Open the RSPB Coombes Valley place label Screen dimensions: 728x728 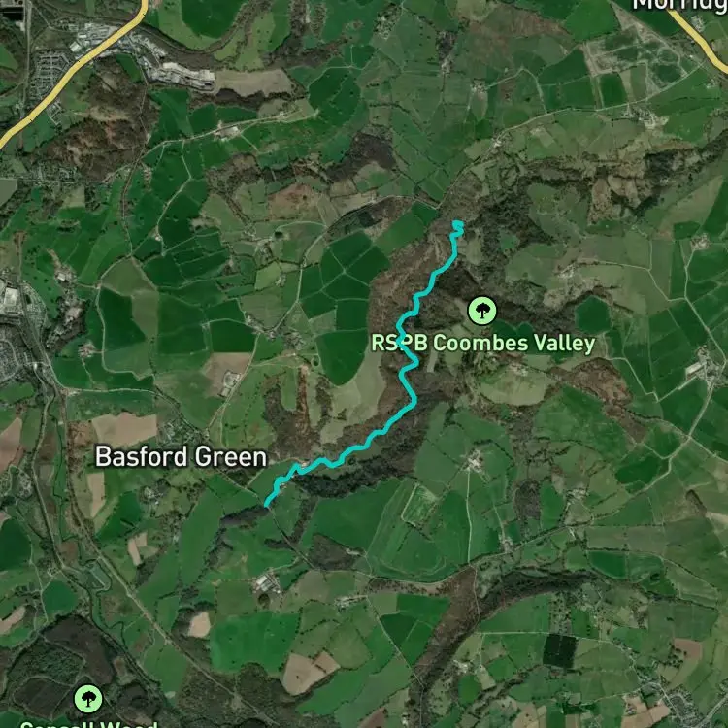point(482,344)
